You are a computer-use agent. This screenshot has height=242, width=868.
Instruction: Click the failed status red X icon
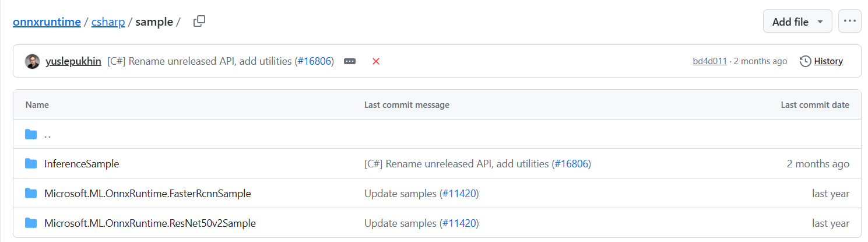pyautogui.click(x=376, y=61)
